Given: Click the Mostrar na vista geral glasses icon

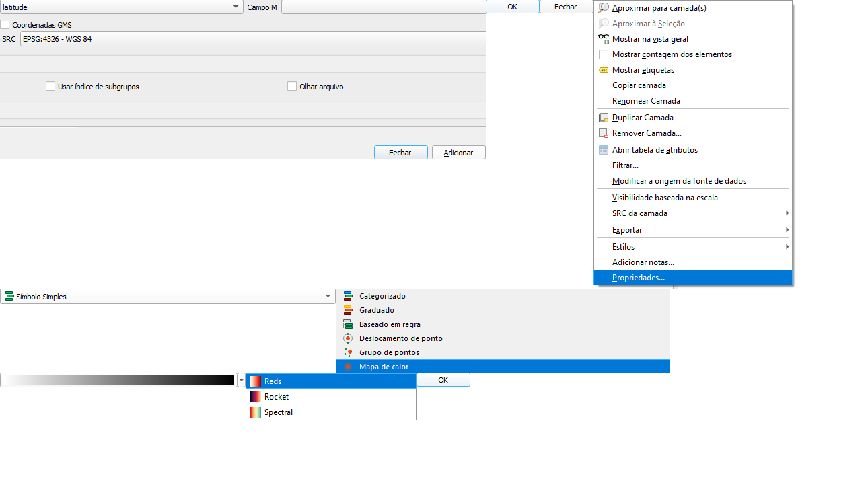Looking at the screenshot, I should coord(604,39).
